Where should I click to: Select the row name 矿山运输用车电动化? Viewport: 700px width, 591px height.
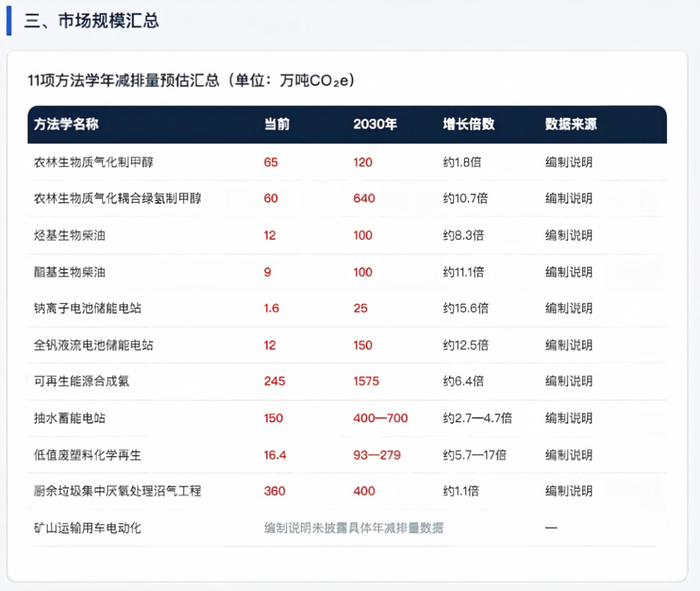tap(88, 528)
